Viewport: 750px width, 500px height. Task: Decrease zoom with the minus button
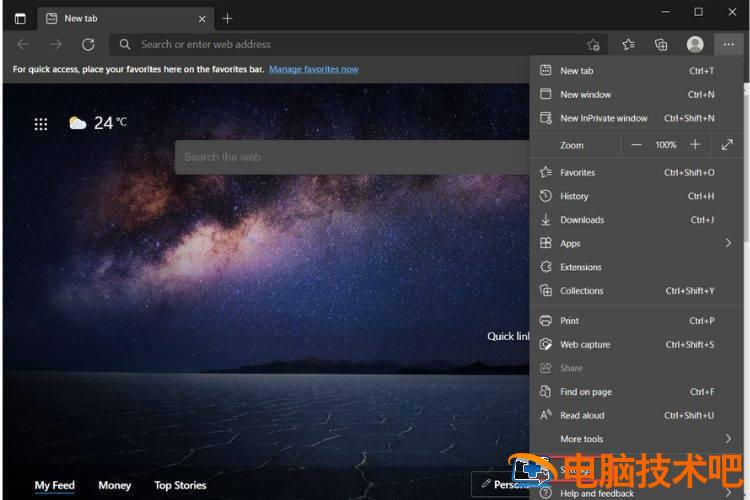[636, 144]
